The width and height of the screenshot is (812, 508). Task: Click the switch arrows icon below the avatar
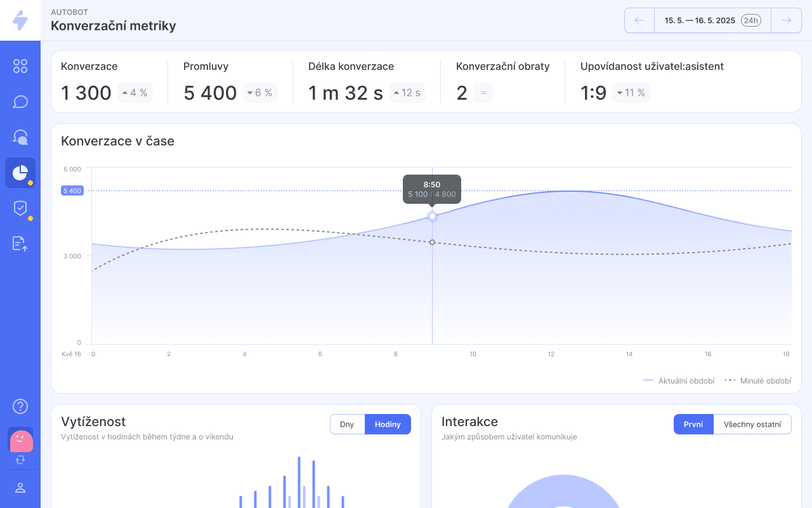(x=20, y=460)
